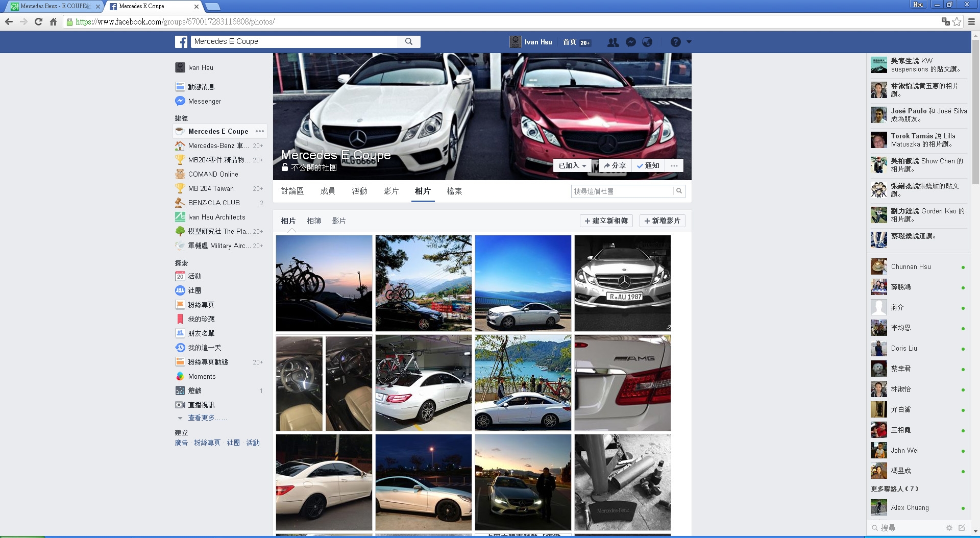Image resolution: width=980 pixels, height=538 pixels.
Task: Click 廣告 create ad link
Action: point(181,443)
